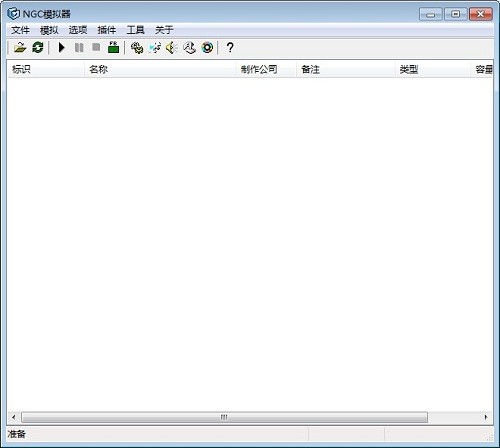Open a file with the folder icon
The image size is (500, 448).
pyautogui.click(x=20, y=48)
